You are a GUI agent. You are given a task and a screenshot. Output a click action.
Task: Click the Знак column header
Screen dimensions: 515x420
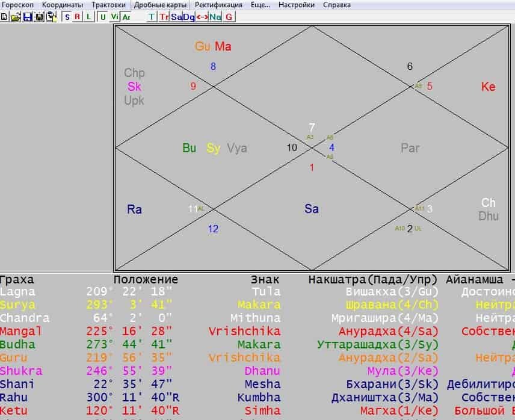(x=265, y=279)
